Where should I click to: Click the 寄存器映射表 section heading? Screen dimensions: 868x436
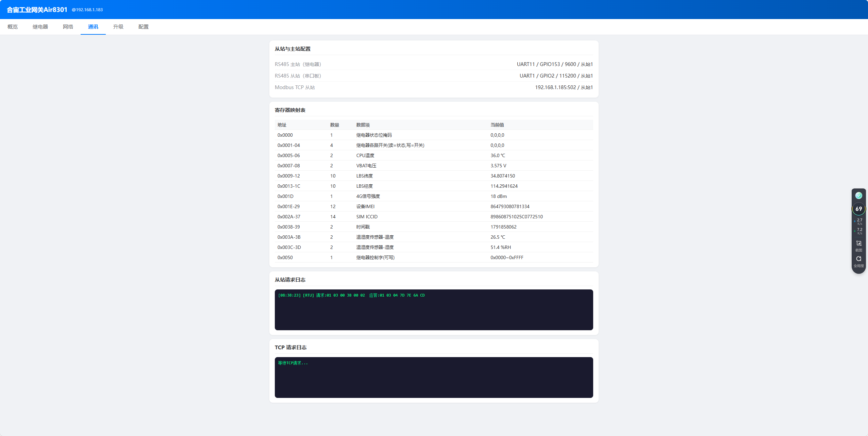coord(290,110)
